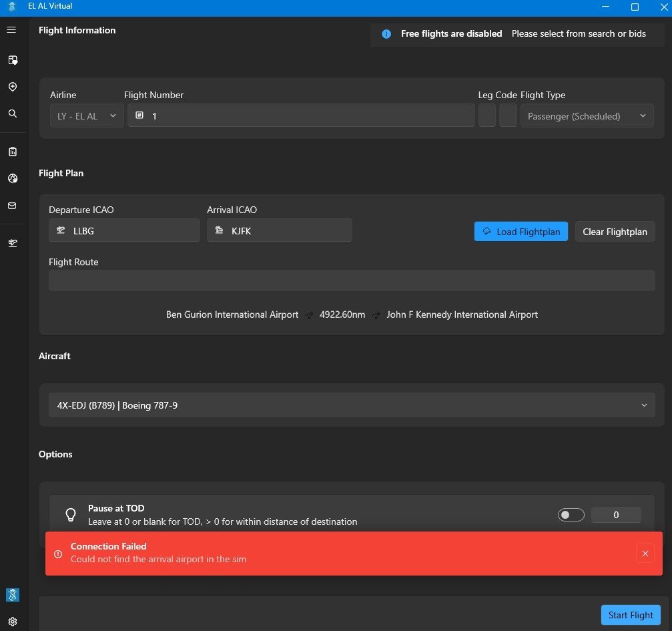
Task: Select the airplane takeoff icon in sidebar
Action: 12,244
